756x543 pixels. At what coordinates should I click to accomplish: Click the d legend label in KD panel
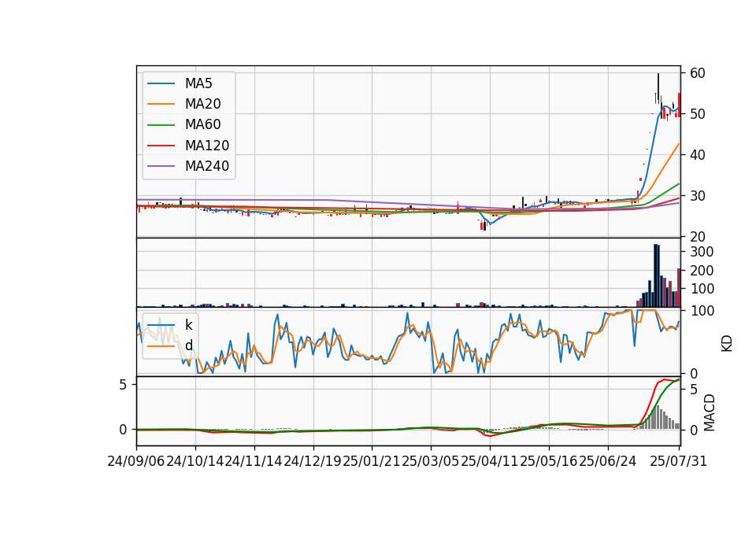(188, 345)
